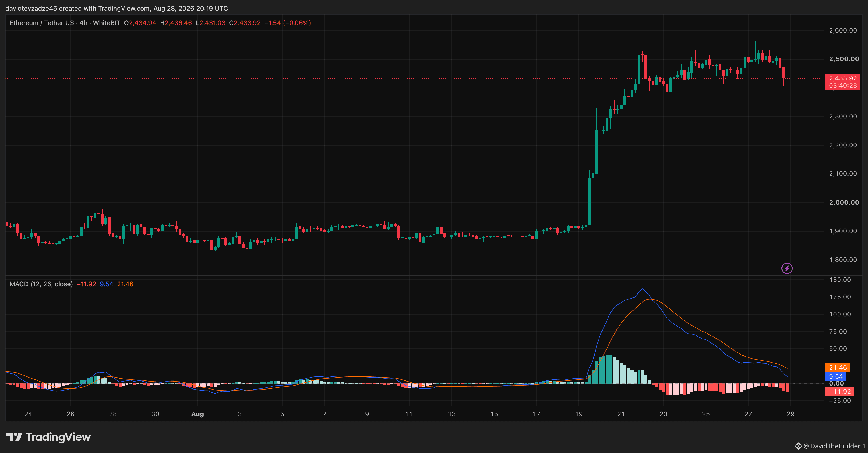Click the 11 date label on time axis
The height and width of the screenshot is (453, 868).
coord(409,414)
